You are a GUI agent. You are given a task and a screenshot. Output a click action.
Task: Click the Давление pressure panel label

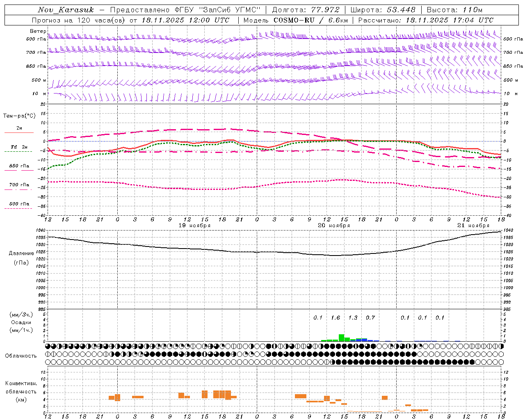pyautogui.click(x=21, y=253)
